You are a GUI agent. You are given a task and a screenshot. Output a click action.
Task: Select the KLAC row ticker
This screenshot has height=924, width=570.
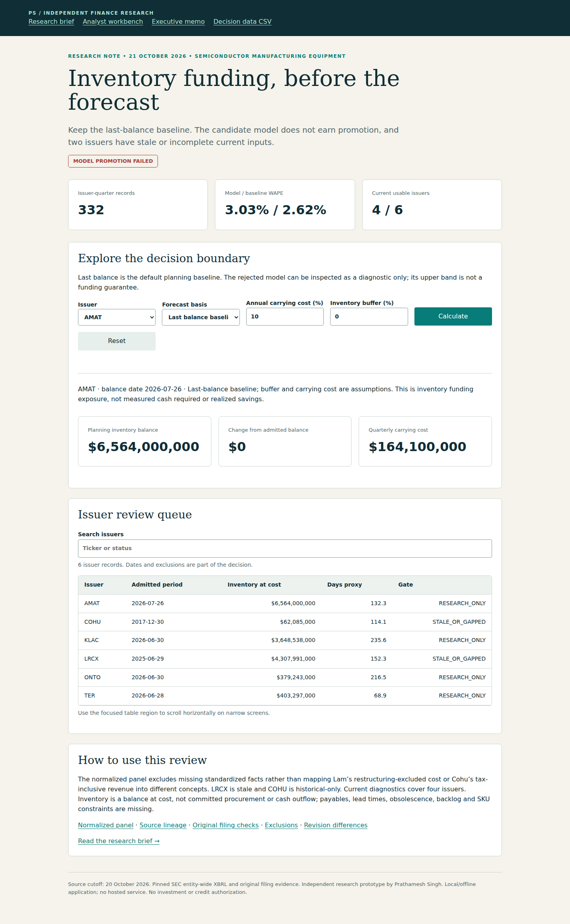(91, 640)
